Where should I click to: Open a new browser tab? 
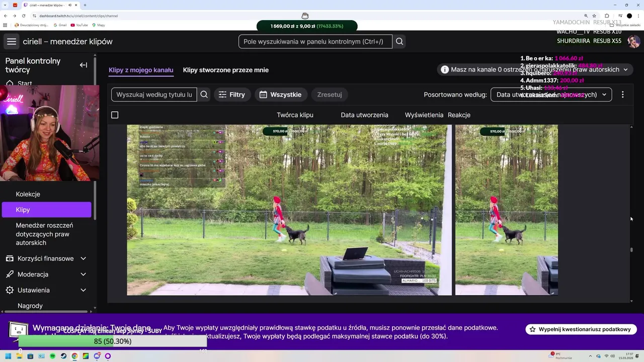85,5
